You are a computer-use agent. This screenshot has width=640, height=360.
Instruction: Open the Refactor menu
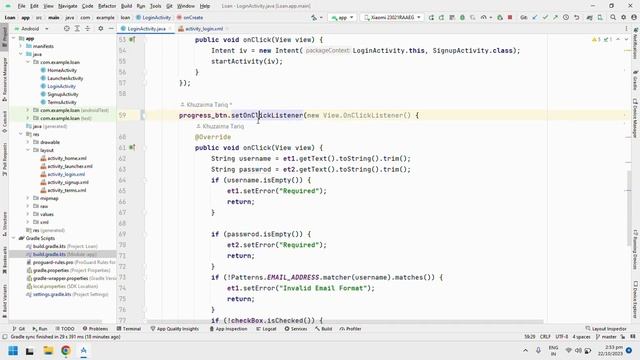[x=107, y=6]
